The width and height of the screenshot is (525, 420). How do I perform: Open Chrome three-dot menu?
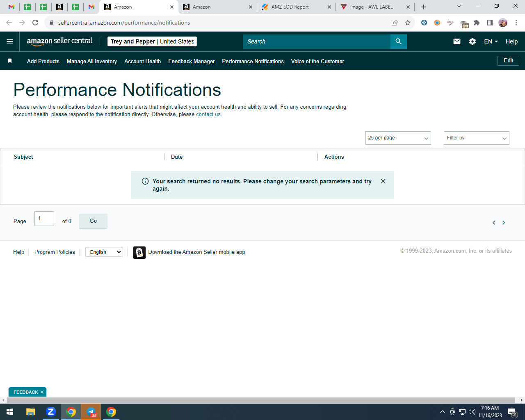(x=516, y=23)
